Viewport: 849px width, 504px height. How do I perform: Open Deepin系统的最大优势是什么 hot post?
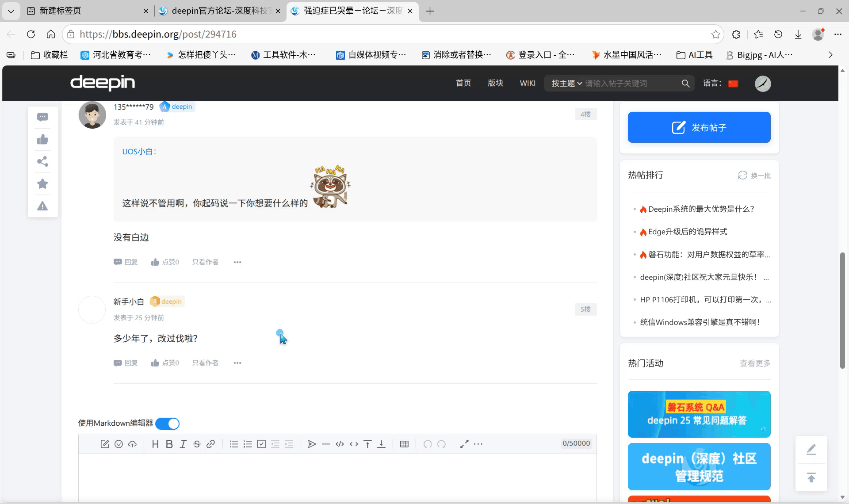click(x=701, y=209)
